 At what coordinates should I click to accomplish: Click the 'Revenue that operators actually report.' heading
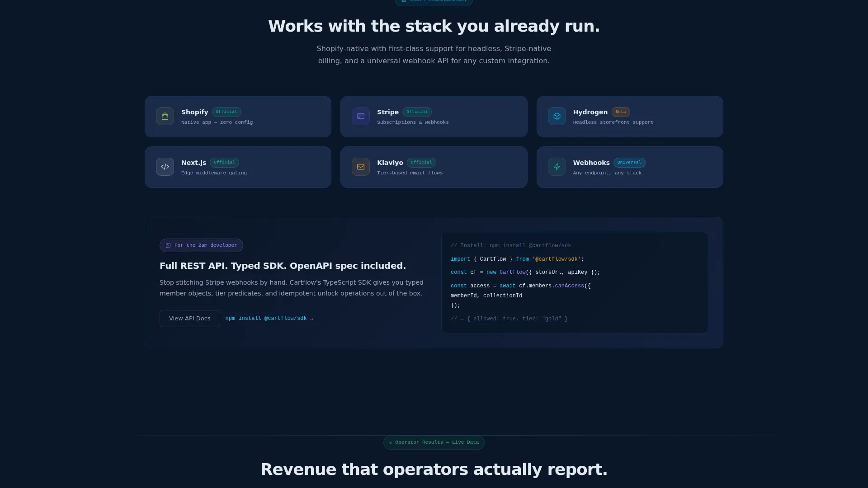pyautogui.click(x=434, y=469)
